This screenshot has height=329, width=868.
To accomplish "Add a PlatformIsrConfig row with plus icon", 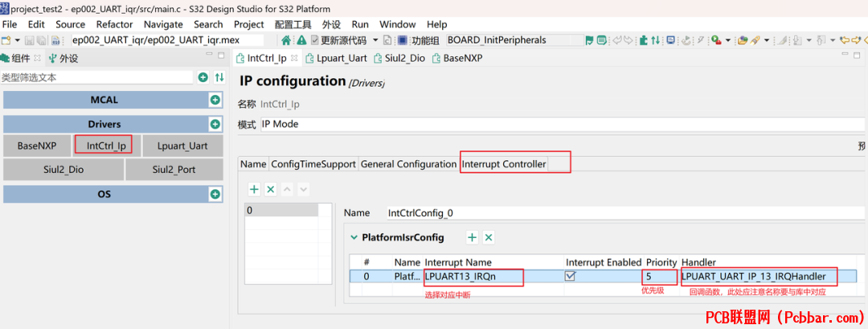I will tap(473, 237).
